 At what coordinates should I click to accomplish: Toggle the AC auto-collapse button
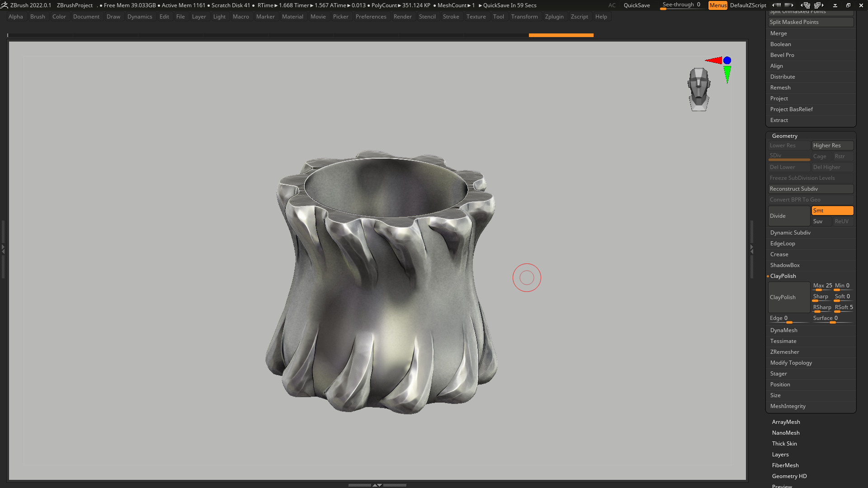coord(612,5)
